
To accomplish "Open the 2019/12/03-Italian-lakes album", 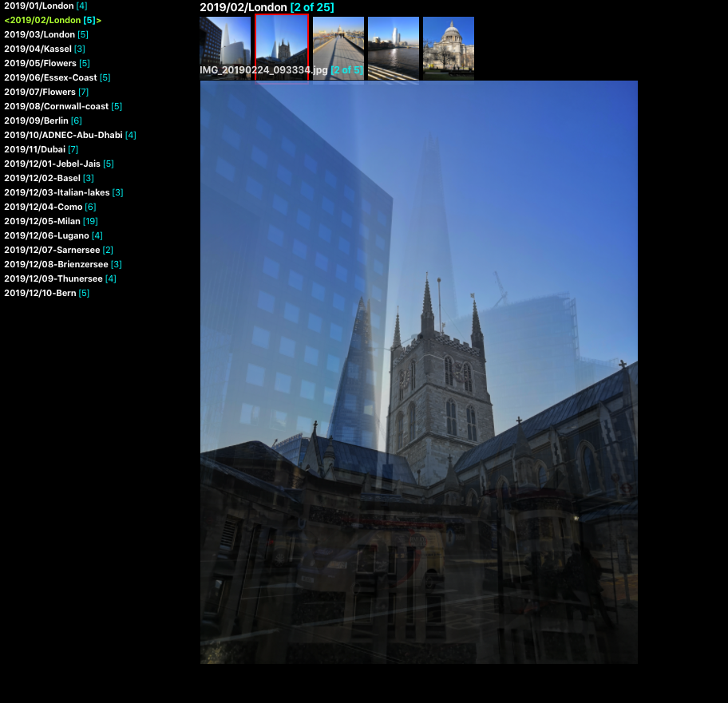I will tap(64, 193).
